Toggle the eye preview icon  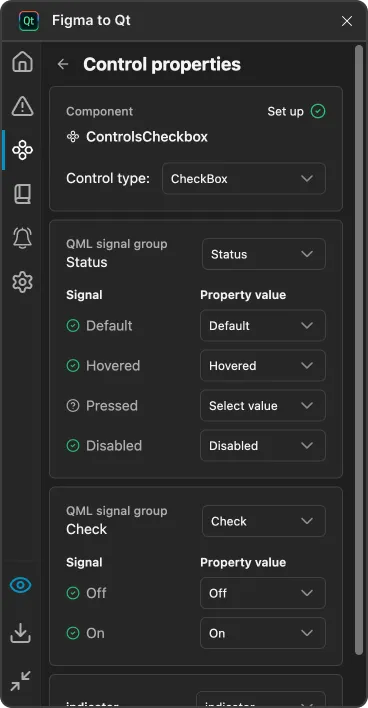(x=21, y=585)
